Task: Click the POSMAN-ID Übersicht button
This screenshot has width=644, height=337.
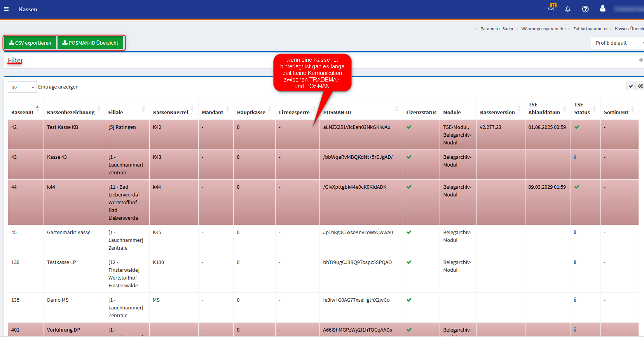Action: click(91, 43)
